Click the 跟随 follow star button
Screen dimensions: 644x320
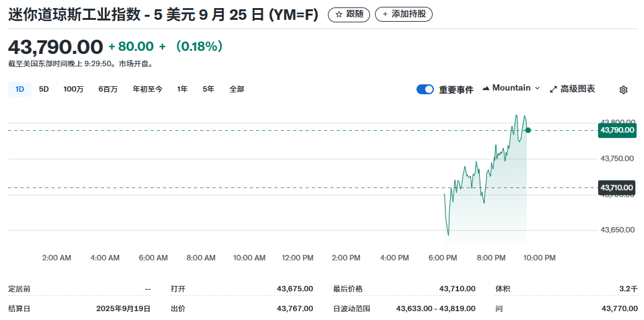pyautogui.click(x=349, y=14)
